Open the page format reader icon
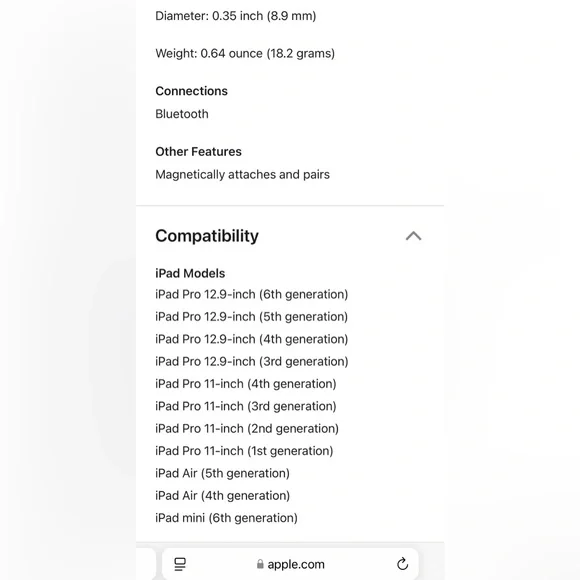The image size is (580, 580). tap(180, 564)
